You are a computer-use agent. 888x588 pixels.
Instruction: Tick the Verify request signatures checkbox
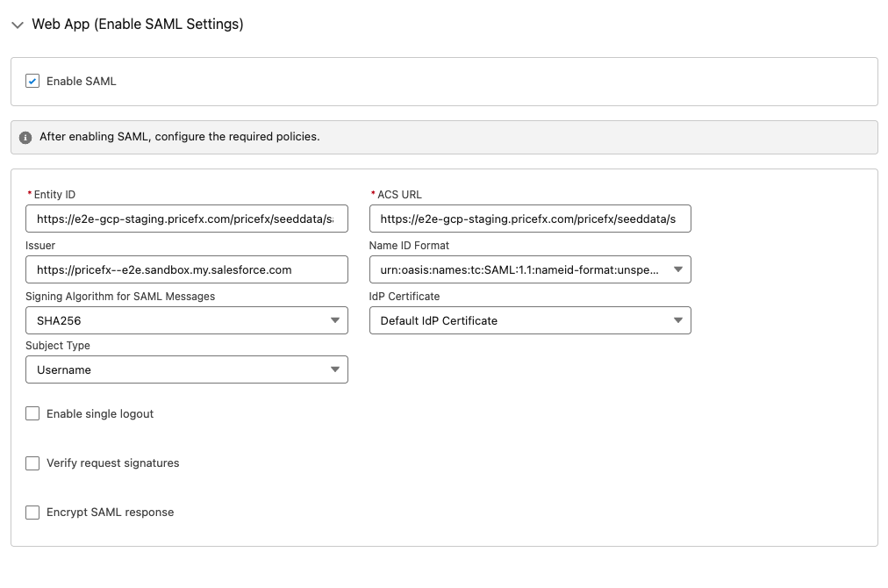32,463
